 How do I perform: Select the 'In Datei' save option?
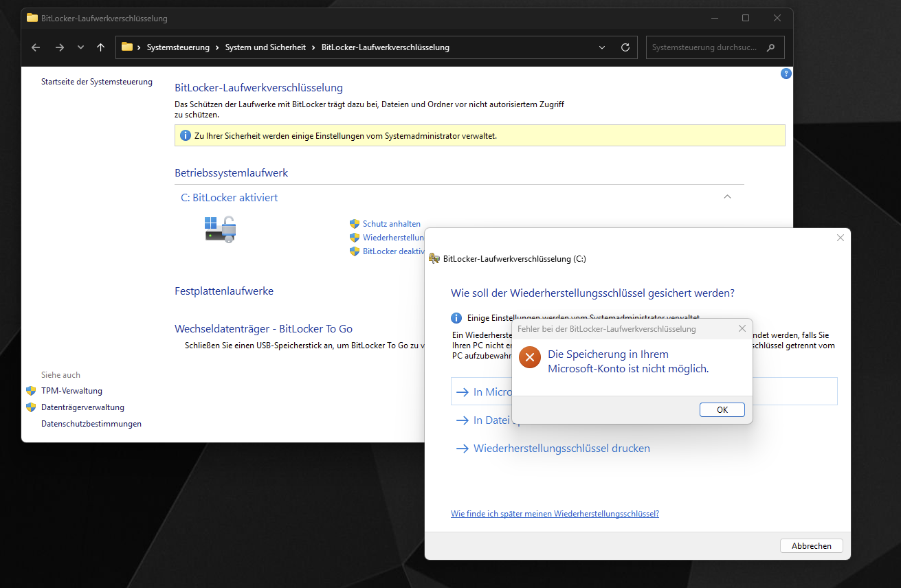click(492, 420)
